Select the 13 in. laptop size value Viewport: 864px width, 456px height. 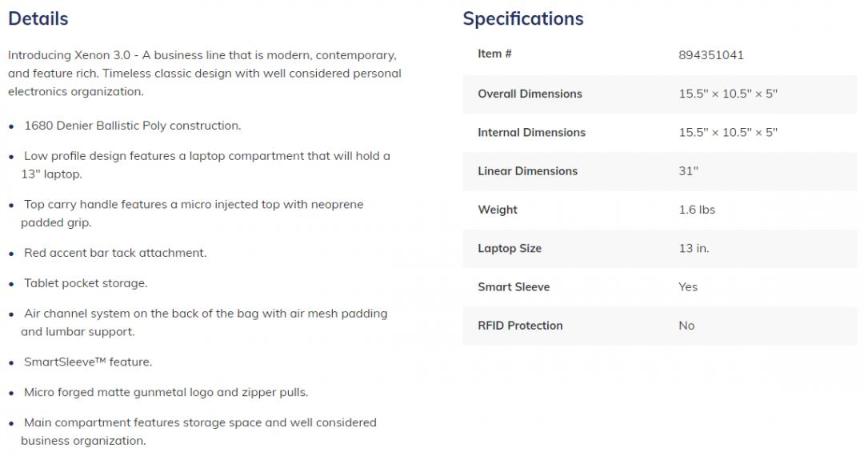(x=694, y=248)
